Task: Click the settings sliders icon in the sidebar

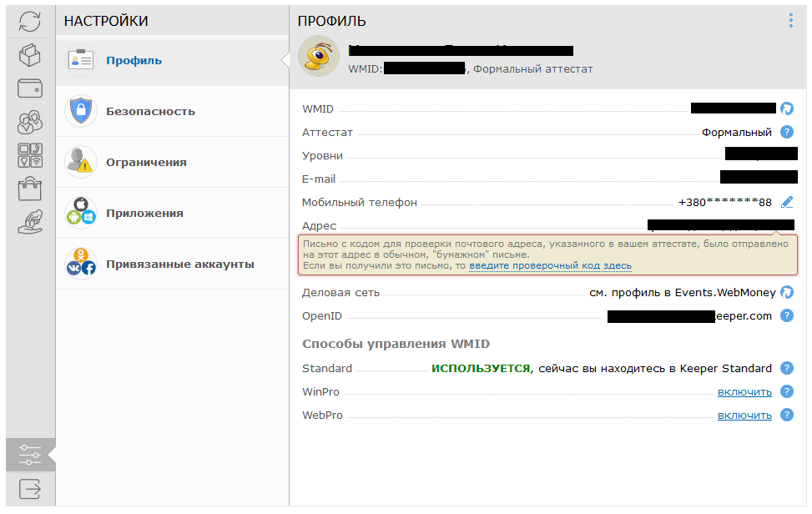Action: point(30,455)
